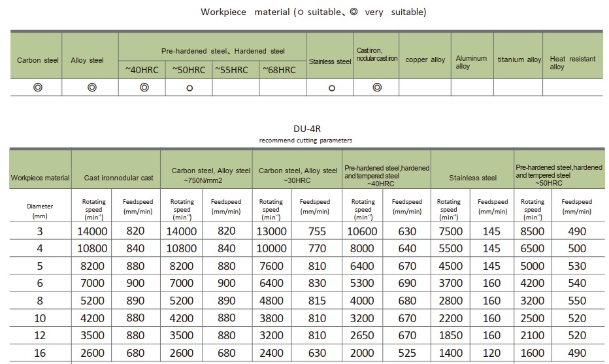609x364 pixels.
Task: Select the 'Workpiece material (suitable, very suitable)' title
Action: [314, 12]
